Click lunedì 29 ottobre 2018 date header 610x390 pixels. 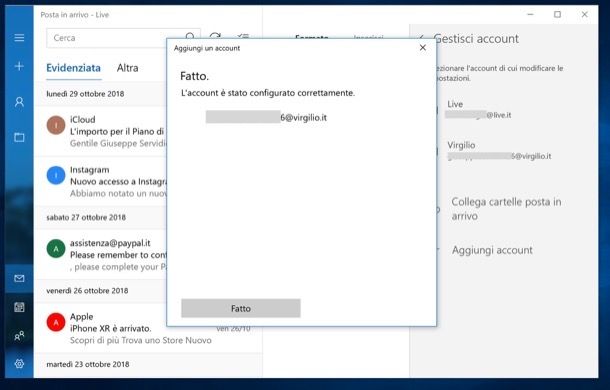click(85, 94)
